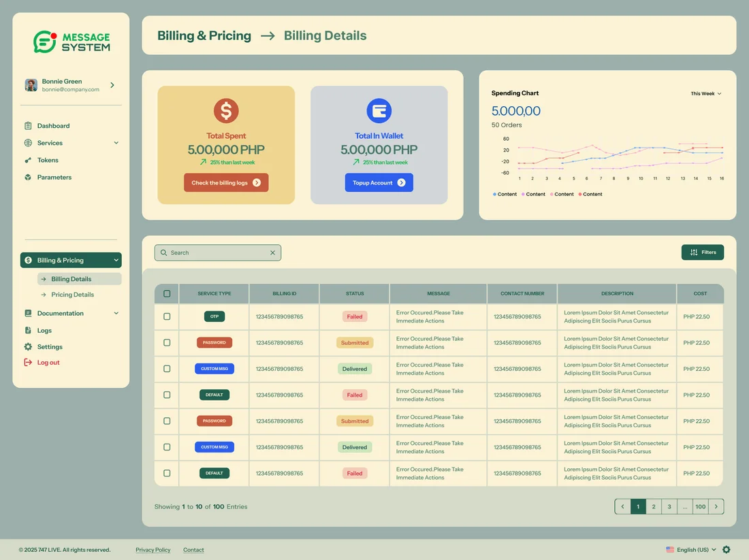Click the Failed status in OTP row

355,316
